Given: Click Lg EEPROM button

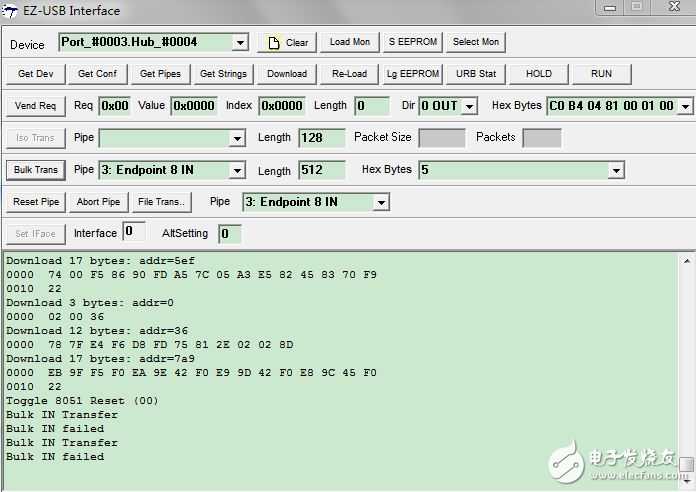Looking at the screenshot, I should click(x=413, y=74).
